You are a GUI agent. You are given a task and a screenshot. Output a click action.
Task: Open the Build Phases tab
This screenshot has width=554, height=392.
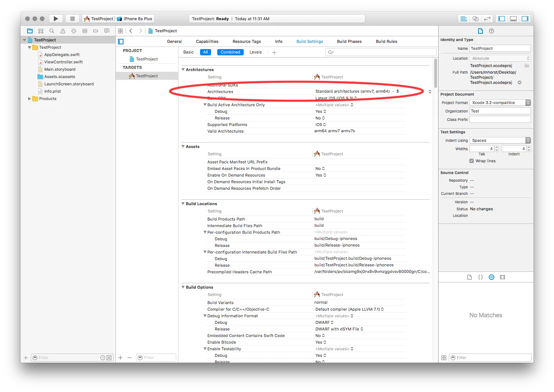click(x=349, y=42)
